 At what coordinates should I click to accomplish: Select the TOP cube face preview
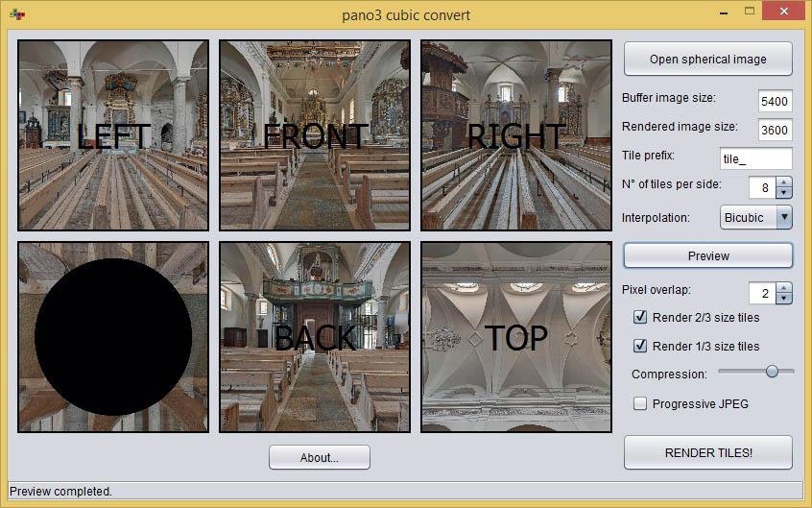tap(516, 337)
